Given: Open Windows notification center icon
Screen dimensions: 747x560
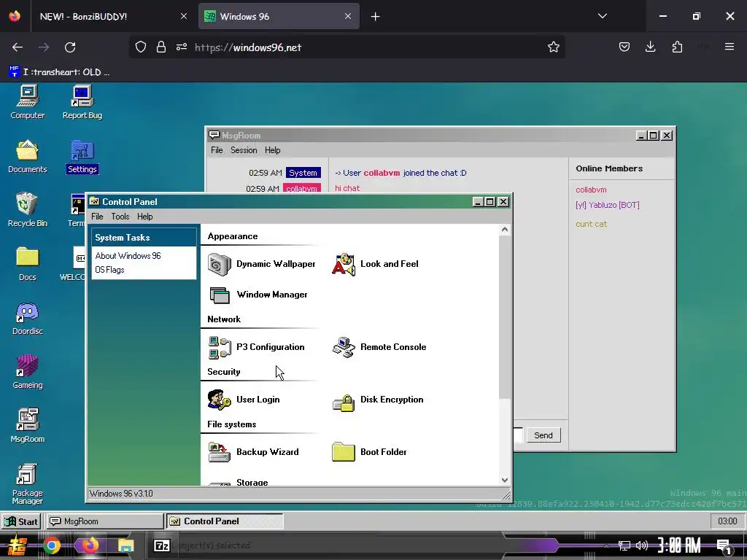Looking at the screenshot, I should [724, 545].
